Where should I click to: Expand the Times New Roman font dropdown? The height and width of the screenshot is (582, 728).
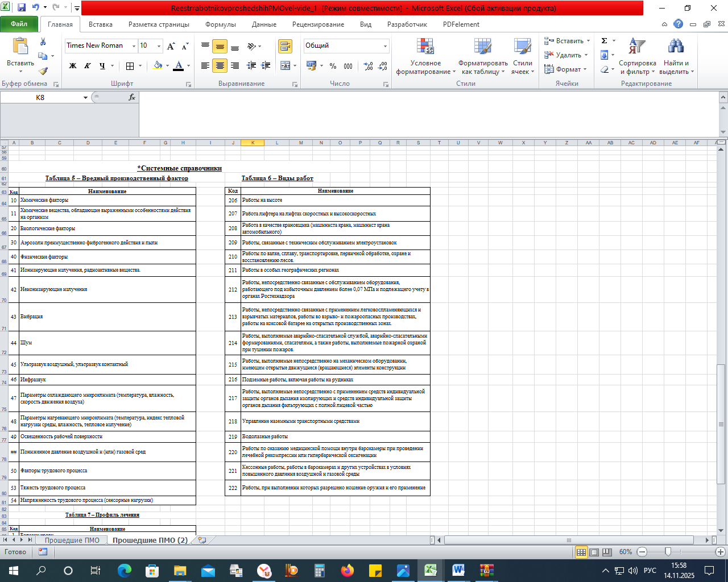[134, 46]
